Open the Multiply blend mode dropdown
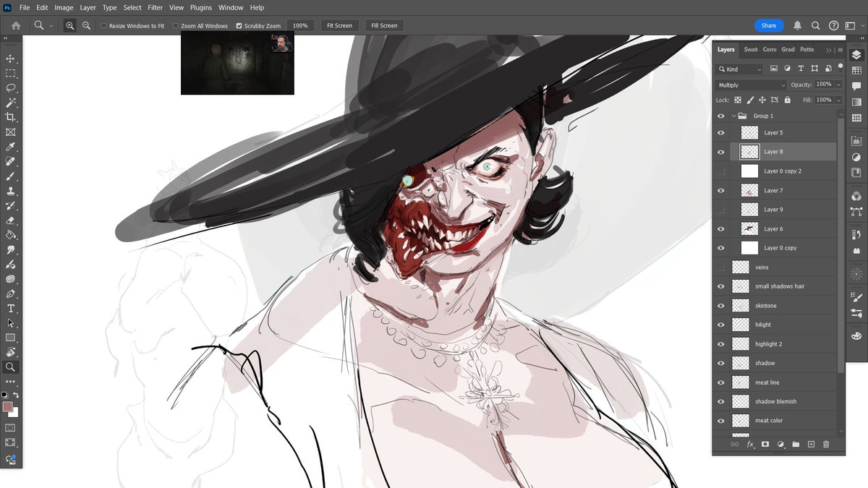Image resolution: width=868 pixels, height=488 pixels. tap(751, 85)
